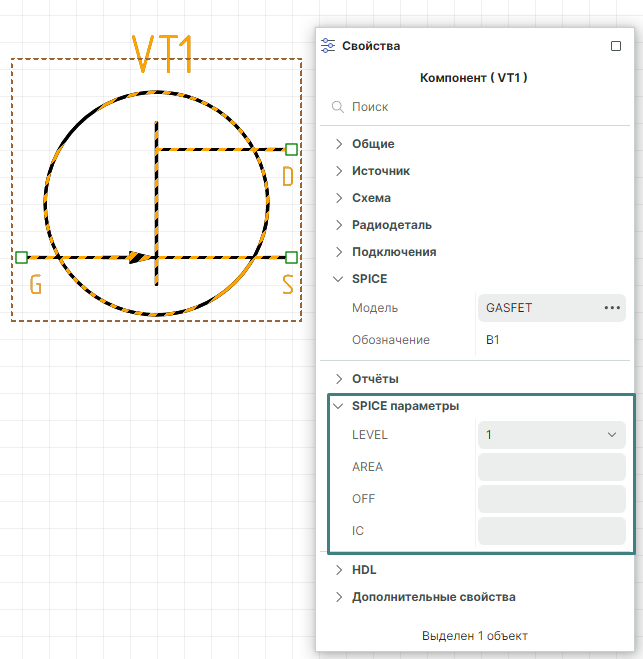The width and height of the screenshot is (643, 659).
Task: Click the Properties panel sliders icon
Action: coord(328,46)
